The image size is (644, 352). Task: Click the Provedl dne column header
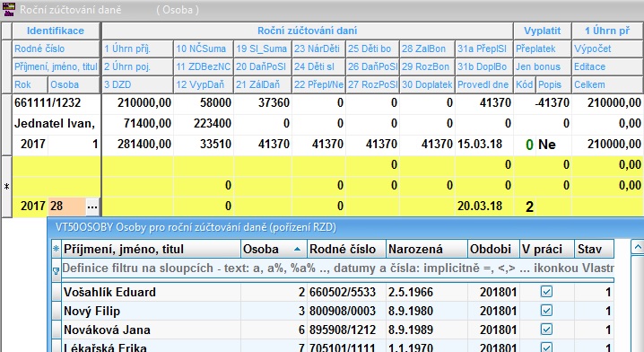tap(484, 84)
